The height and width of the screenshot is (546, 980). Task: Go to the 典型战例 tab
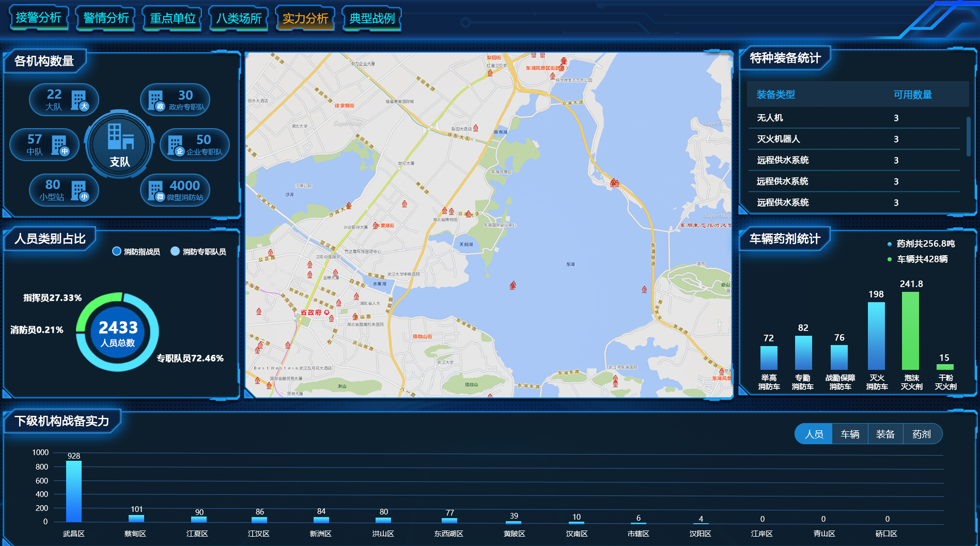372,18
